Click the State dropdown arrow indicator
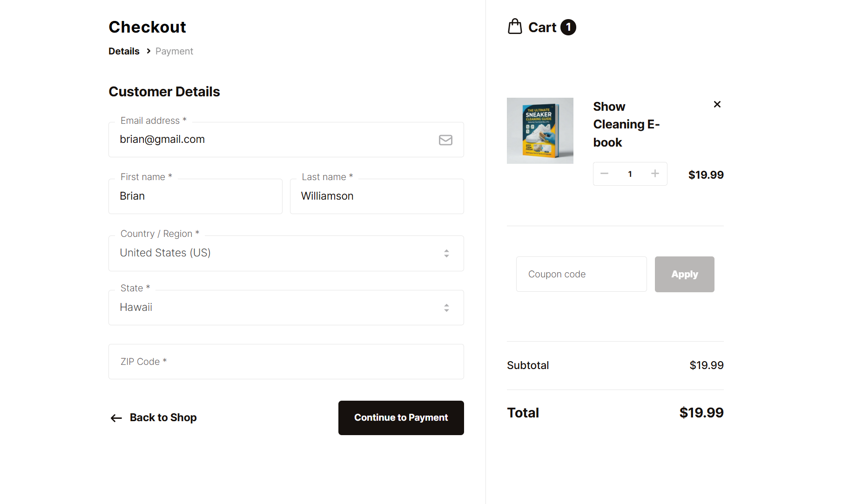849x504 pixels. (x=446, y=308)
